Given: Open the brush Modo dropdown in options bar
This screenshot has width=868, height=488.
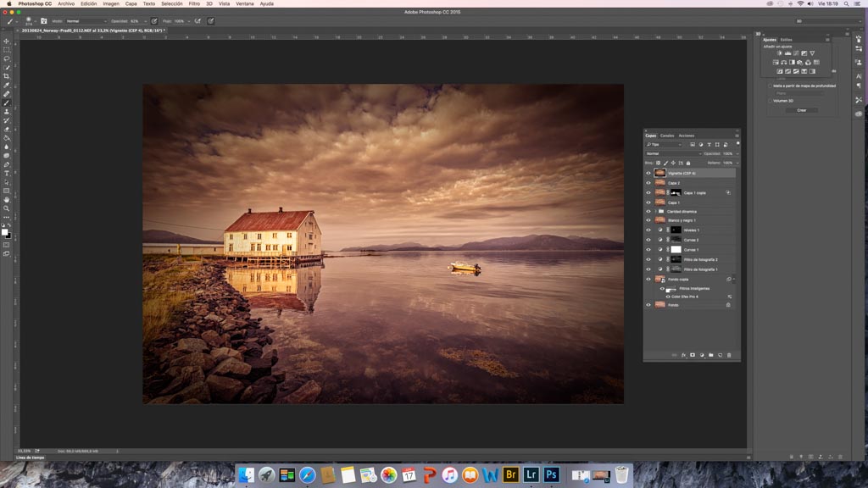Looking at the screenshot, I should click(86, 20).
